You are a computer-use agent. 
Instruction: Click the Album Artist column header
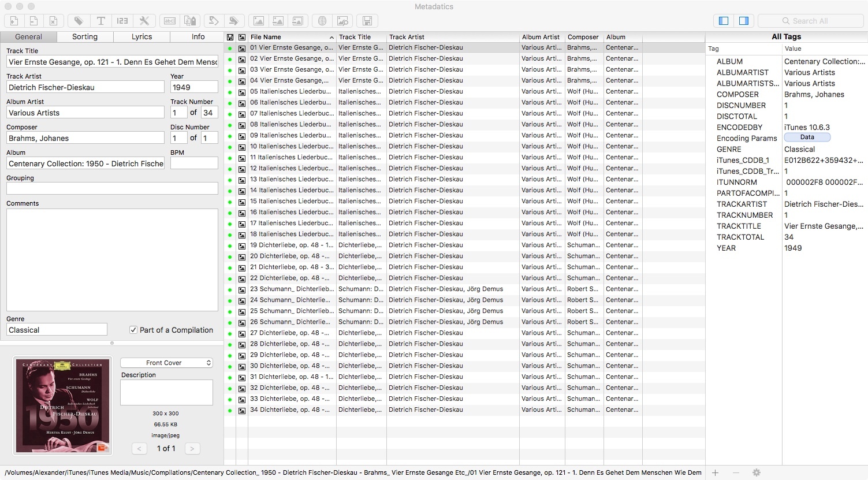(x=542, y=37)
